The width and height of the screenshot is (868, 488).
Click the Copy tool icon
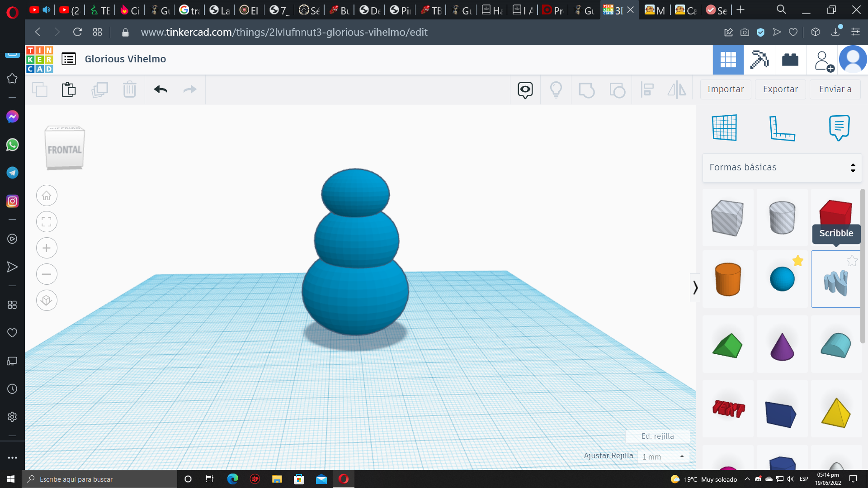[x=40, y=89]
